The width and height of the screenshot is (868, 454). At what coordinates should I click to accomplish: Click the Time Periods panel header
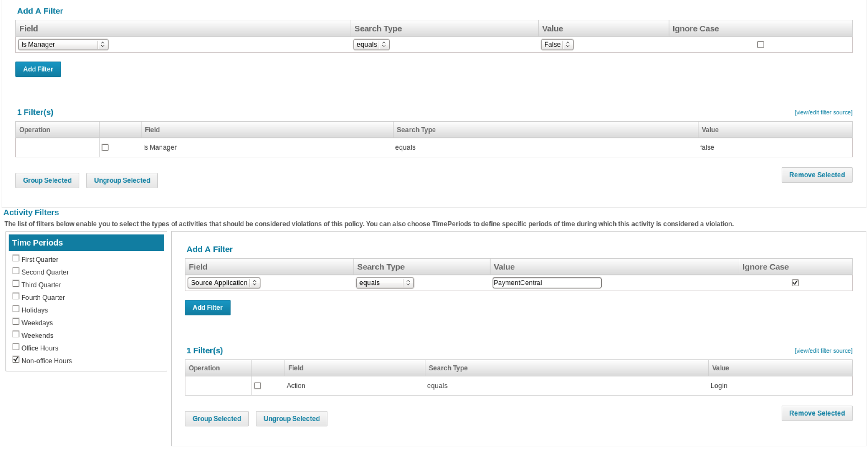pyautogui.click(x=86, y=243)
